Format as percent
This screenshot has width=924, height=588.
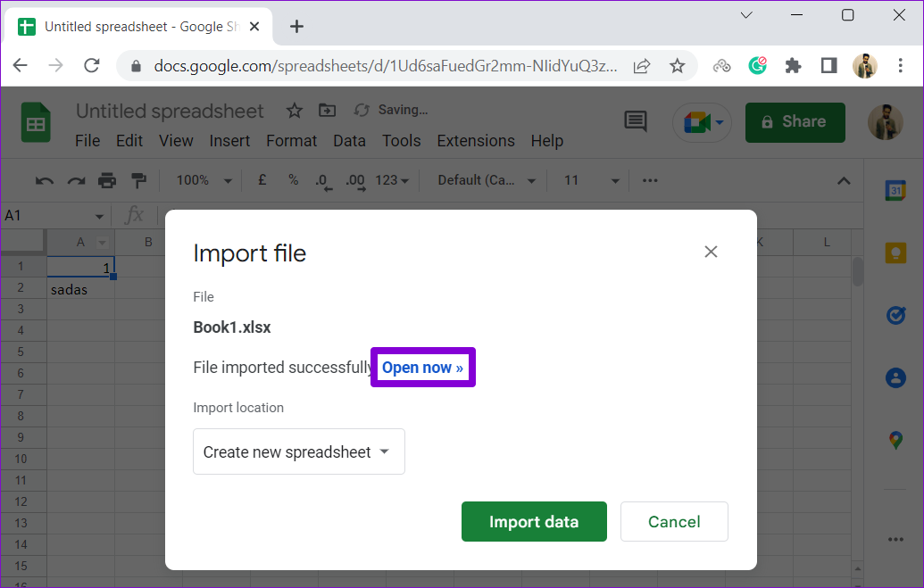(294, 179)
